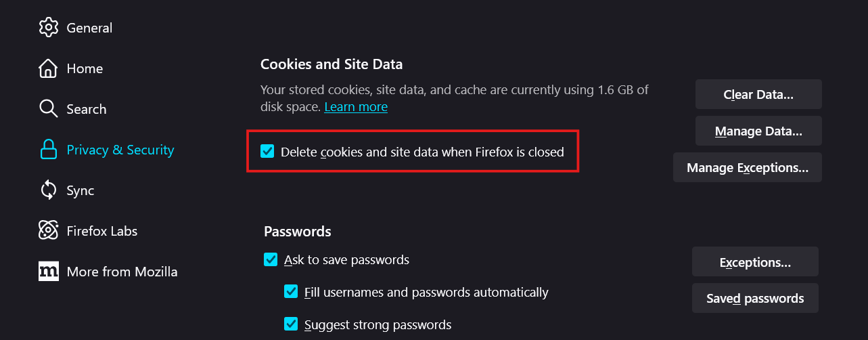Click the More from Mozilla icon
868x340 pixels.
pos(49,272)
